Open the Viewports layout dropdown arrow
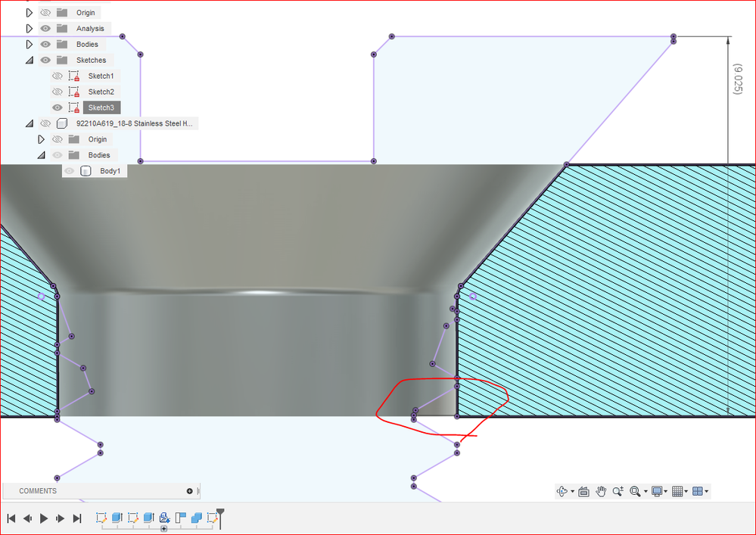 (706, 492)
